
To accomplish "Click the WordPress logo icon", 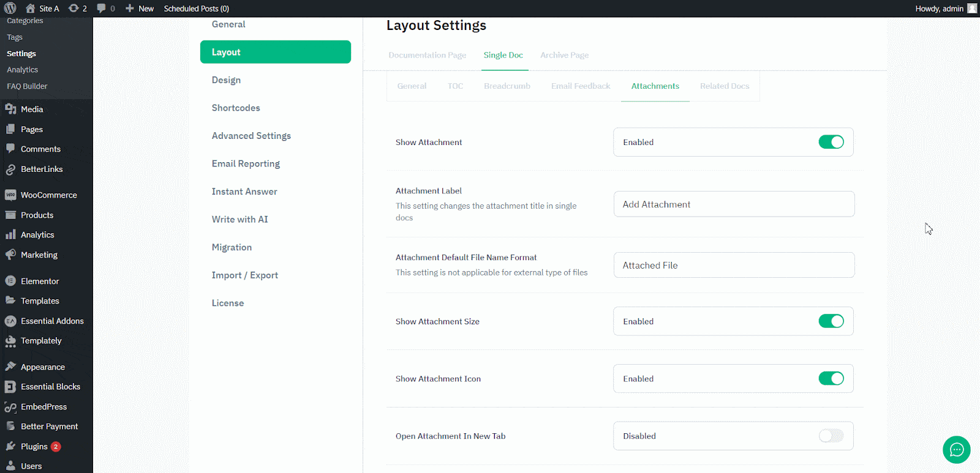I will [10, 9].
